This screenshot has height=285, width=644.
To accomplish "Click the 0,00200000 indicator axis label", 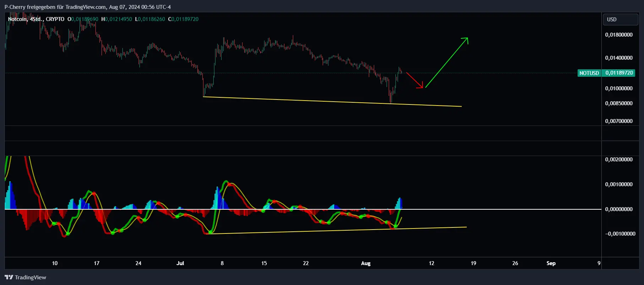I will point(619,160).
